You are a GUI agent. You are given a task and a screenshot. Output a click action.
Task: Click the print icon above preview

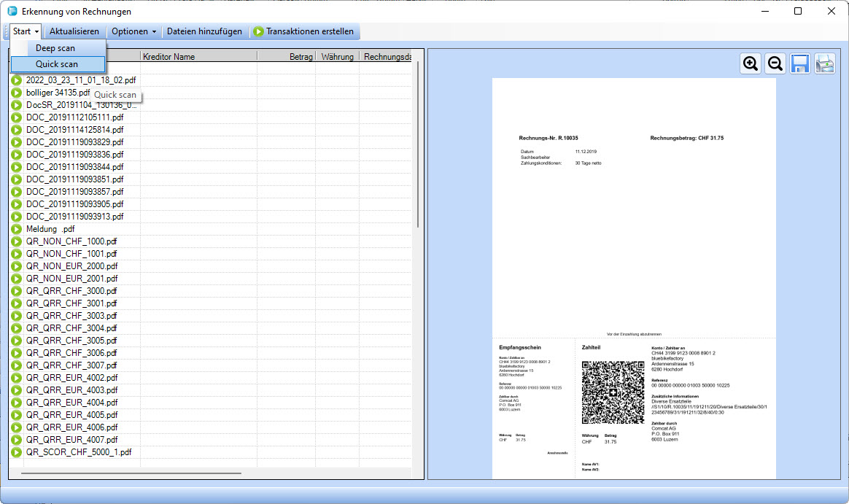point(825,63)
